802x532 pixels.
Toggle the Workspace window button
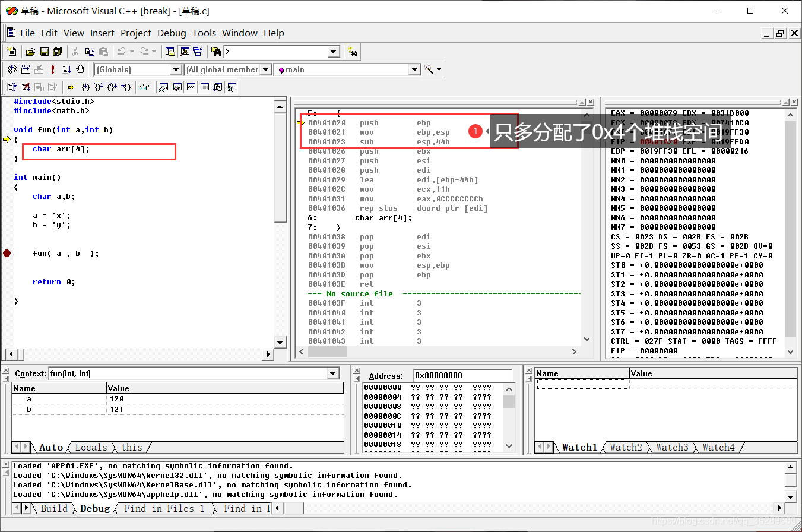(170, 52)
